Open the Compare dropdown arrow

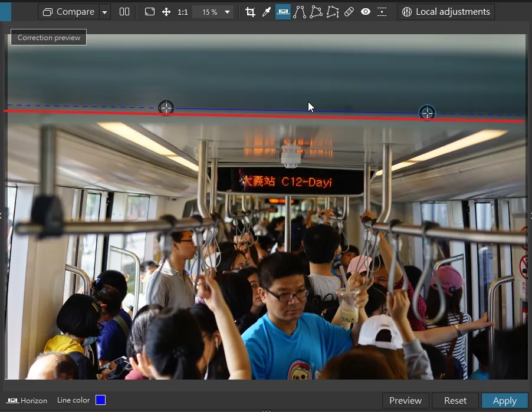[x=105, y=12]
